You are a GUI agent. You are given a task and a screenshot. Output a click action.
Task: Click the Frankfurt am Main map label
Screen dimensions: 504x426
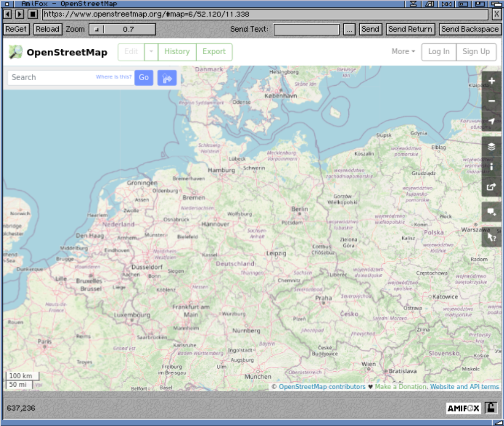click(x=191, y=311)
